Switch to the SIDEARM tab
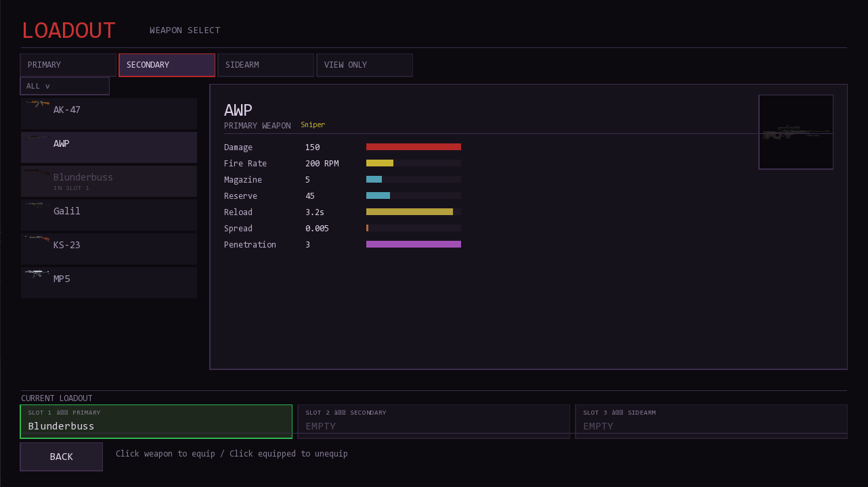Screen dimensions: 868x487 [266, 65]
